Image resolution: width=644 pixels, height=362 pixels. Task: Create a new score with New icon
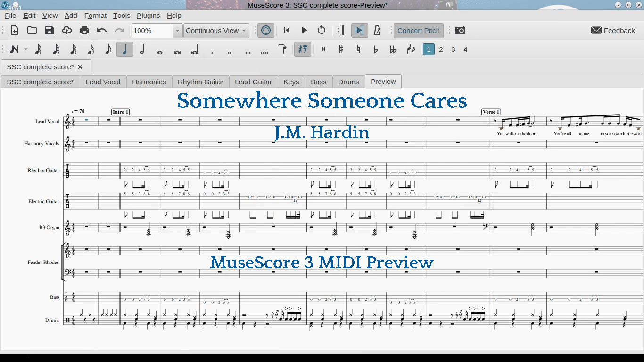tap(15, 31)
